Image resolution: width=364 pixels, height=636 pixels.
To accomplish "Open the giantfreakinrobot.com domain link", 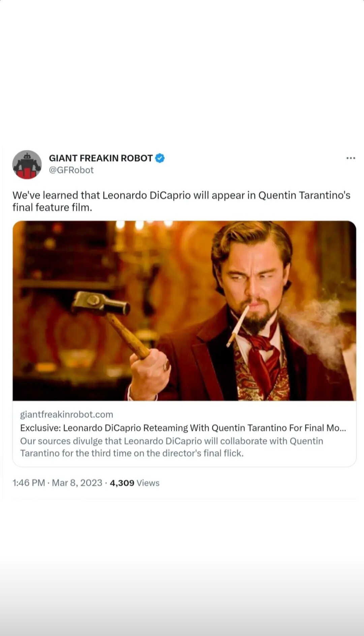I will click(x=66, y=414).
